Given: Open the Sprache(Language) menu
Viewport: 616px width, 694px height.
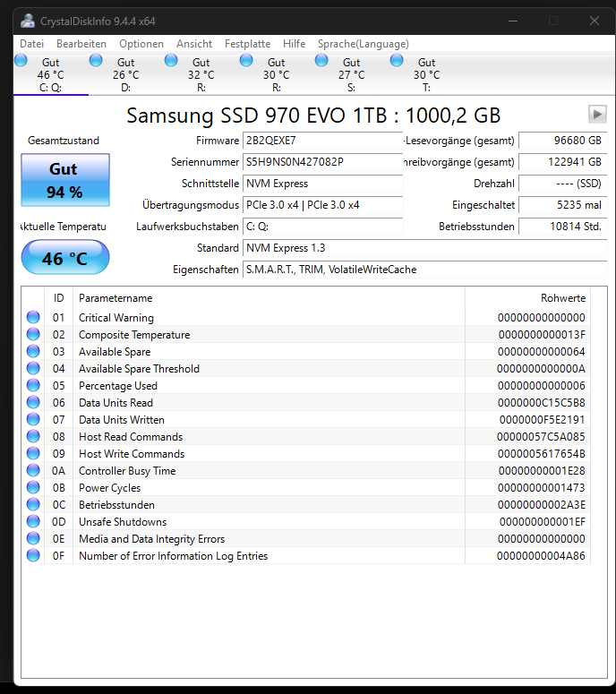Looking at the screenshot, I should point(364,44).
